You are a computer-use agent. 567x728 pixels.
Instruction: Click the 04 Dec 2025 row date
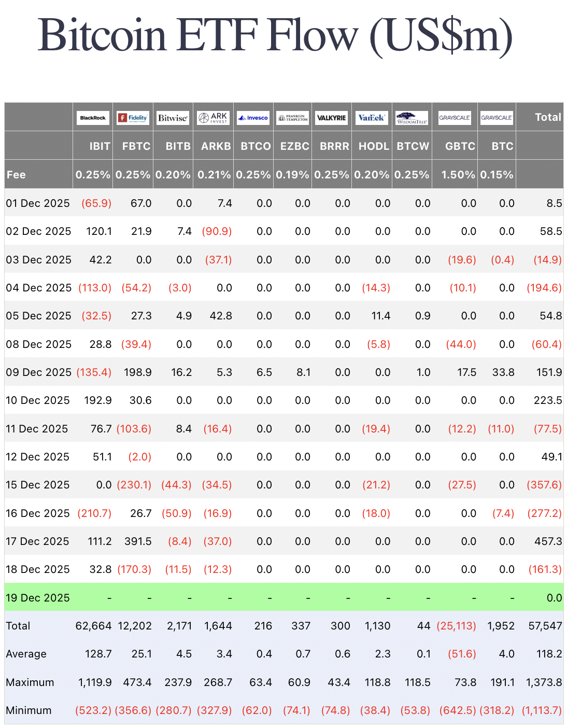38,288
